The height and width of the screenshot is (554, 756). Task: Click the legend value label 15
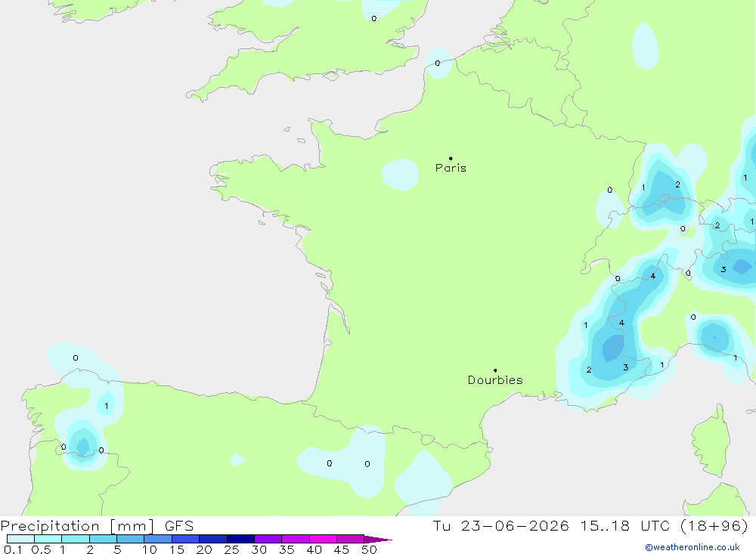point(177,549)
